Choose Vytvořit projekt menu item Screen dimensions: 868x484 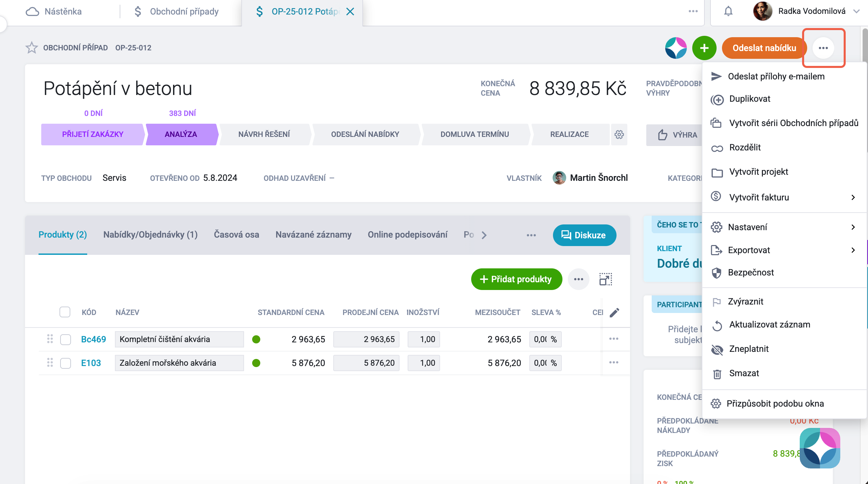pyautogui.click(x=784, y=172)
